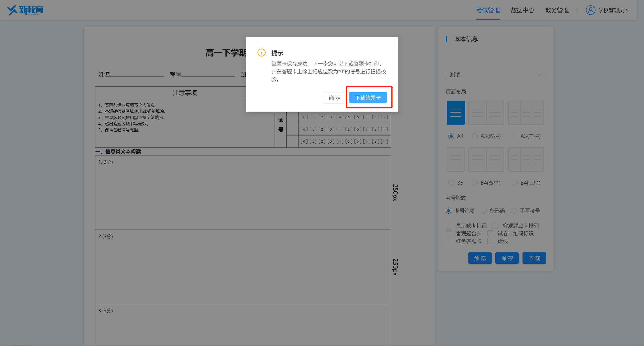Tick the 红色答题卡 checkbox
This screenshot has width=644, height=346.
point(448,241)
